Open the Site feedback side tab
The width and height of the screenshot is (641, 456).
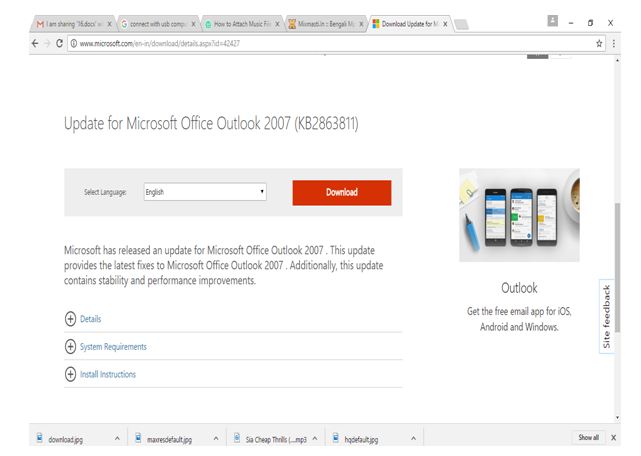pos(607,316)
